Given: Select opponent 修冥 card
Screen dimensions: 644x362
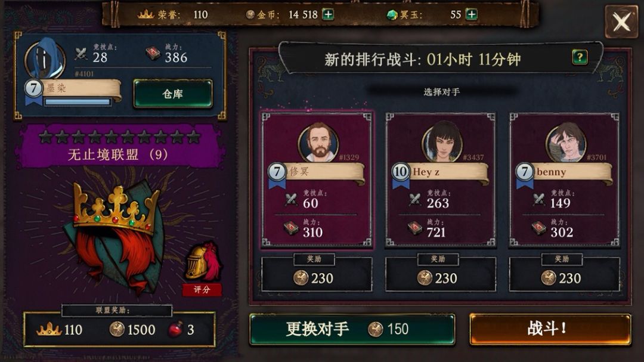Looking at the screenshot, I should point(316,180).
